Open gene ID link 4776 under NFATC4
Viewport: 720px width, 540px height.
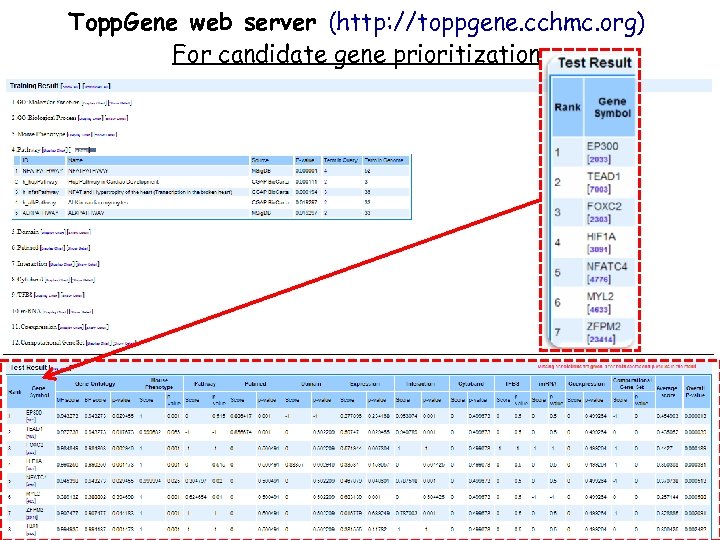599,279
